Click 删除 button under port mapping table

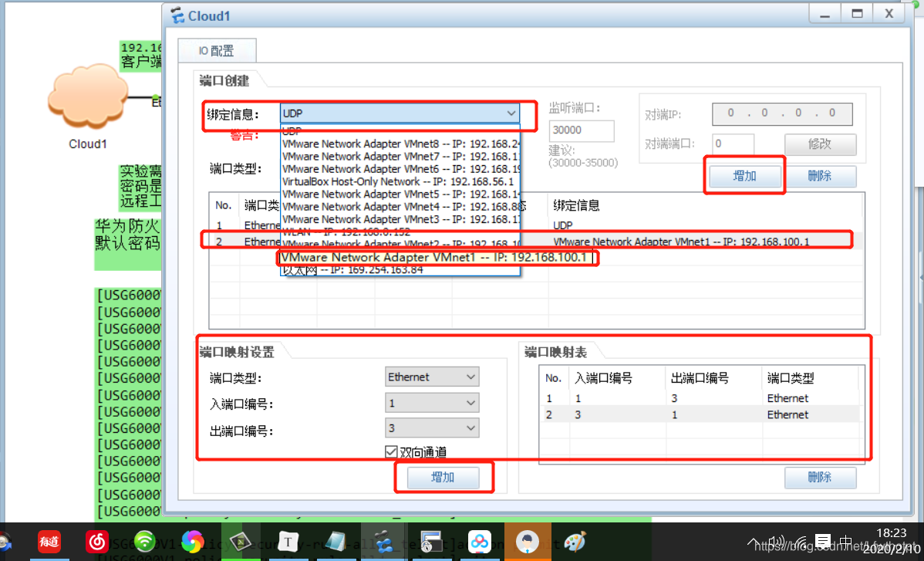820,477
